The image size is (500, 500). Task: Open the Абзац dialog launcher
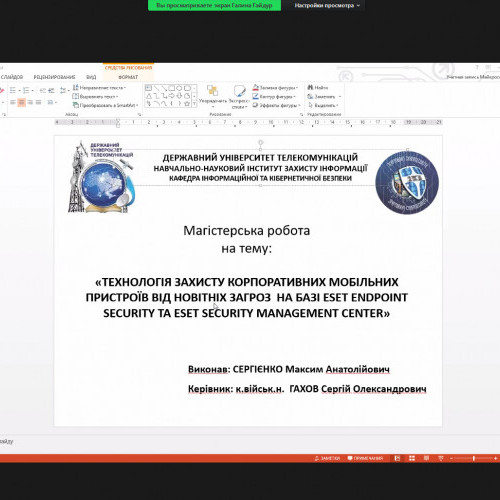pos(139,114)
